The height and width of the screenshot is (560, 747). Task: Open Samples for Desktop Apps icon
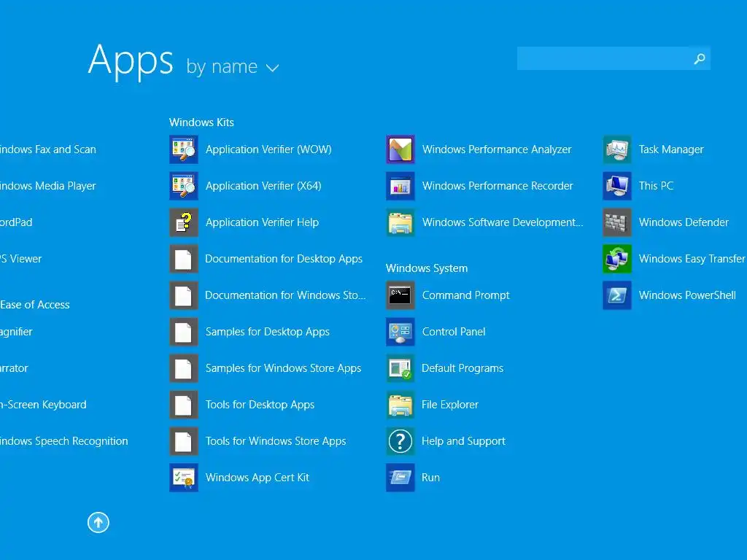183,332
